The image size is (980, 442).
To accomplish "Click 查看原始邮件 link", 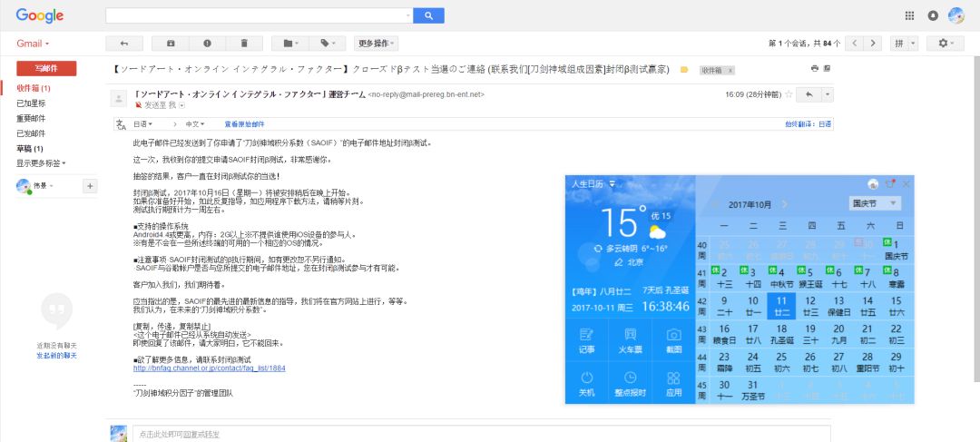I will pos(244,124).
